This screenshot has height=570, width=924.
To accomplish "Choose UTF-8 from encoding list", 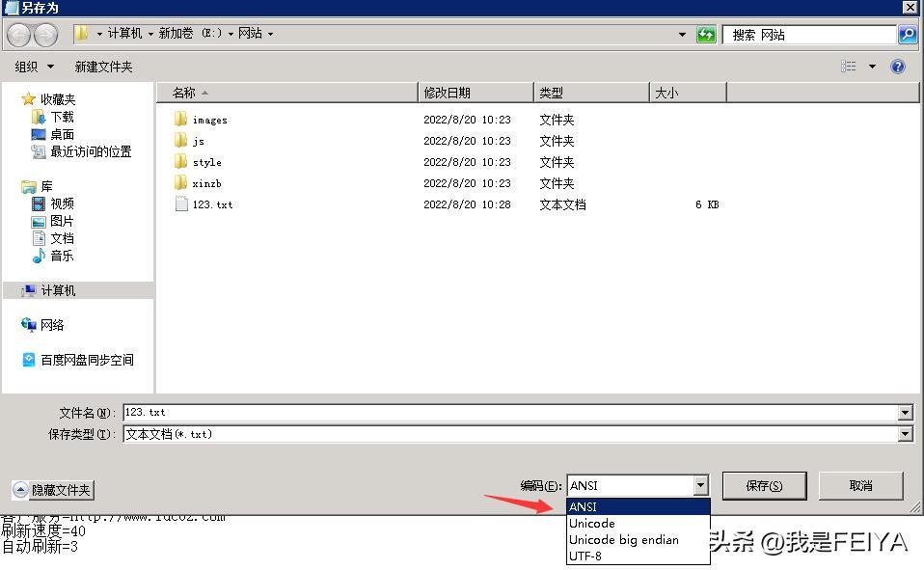I will (x=585, y=556).
